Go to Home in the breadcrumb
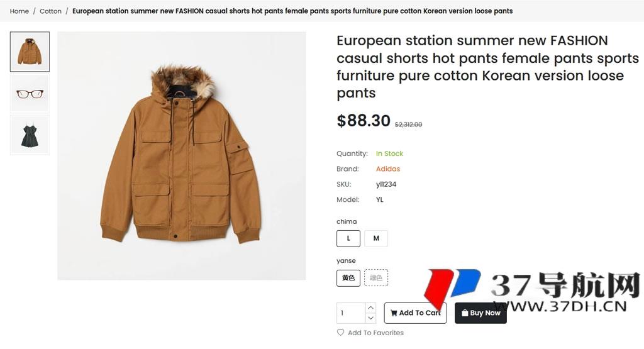644x349 pixels. pyautogui.click(x=19, y=11)
